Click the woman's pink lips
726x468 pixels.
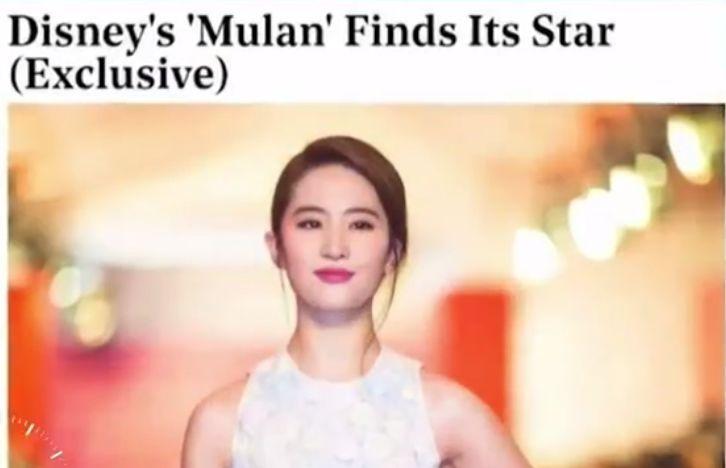[x=334, y=275]
